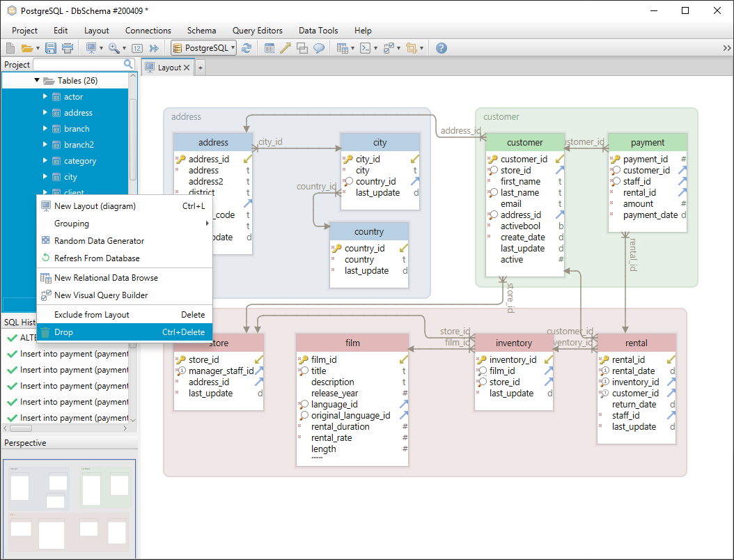Click the film_id primary key icon

303,359
